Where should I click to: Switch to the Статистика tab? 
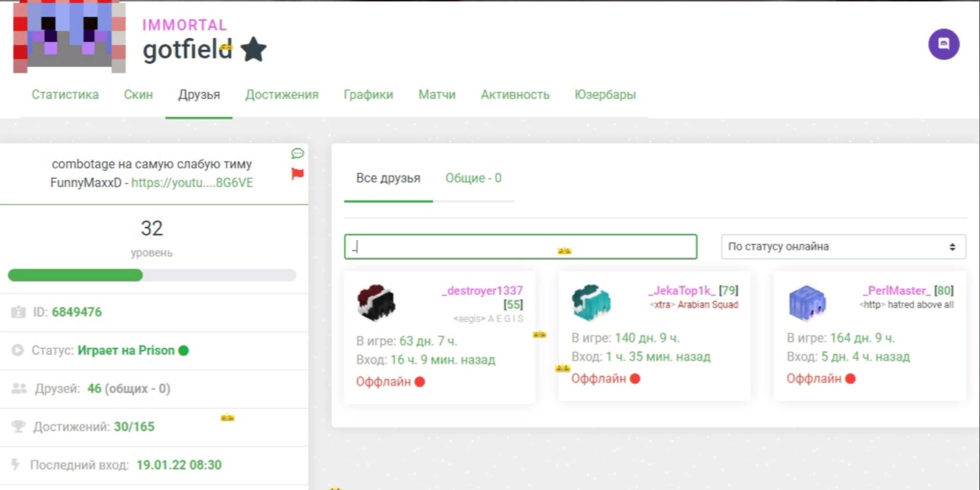[x=65, y=94]
